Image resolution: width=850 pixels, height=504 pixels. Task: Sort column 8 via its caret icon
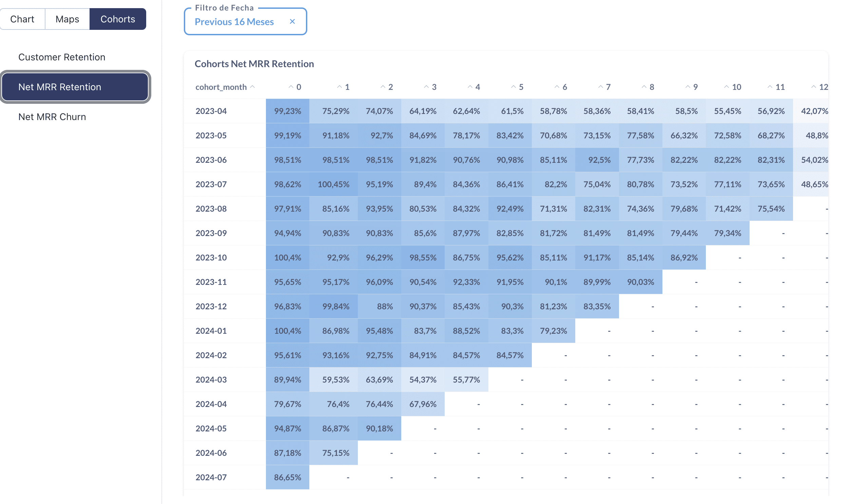click(x=643, y=87)
